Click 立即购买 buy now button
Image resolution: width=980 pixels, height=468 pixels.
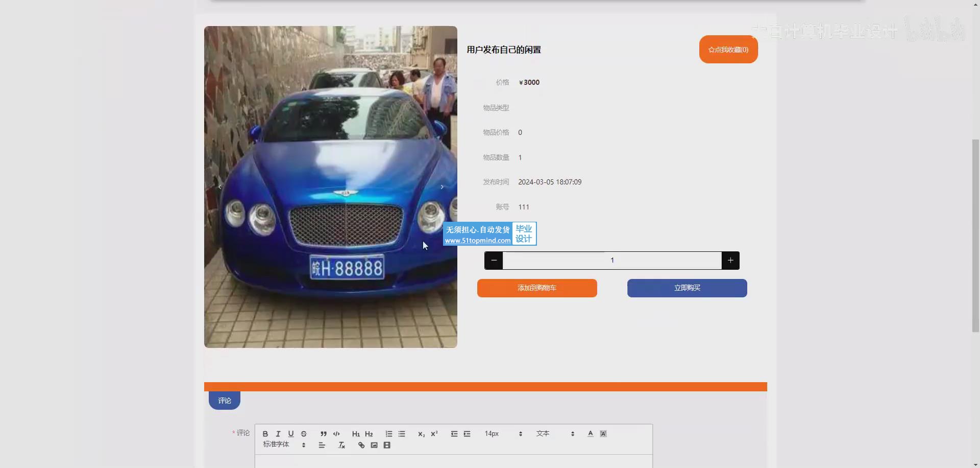(687, 288)
